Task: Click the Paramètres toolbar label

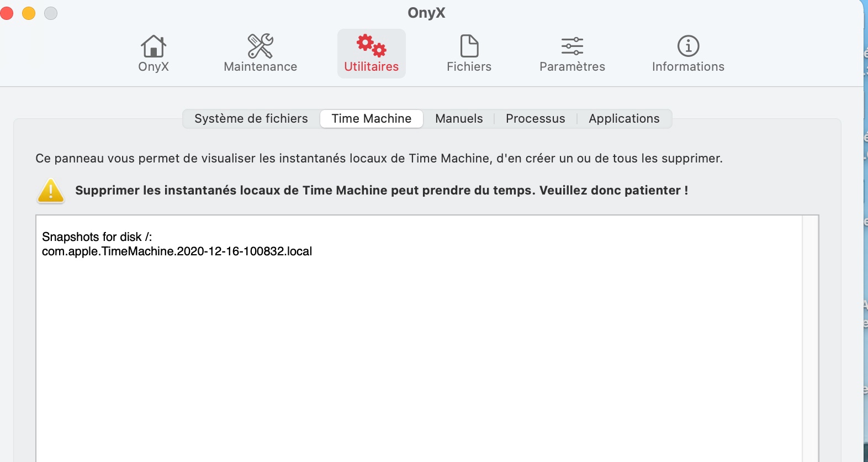Action: (572, 66)
